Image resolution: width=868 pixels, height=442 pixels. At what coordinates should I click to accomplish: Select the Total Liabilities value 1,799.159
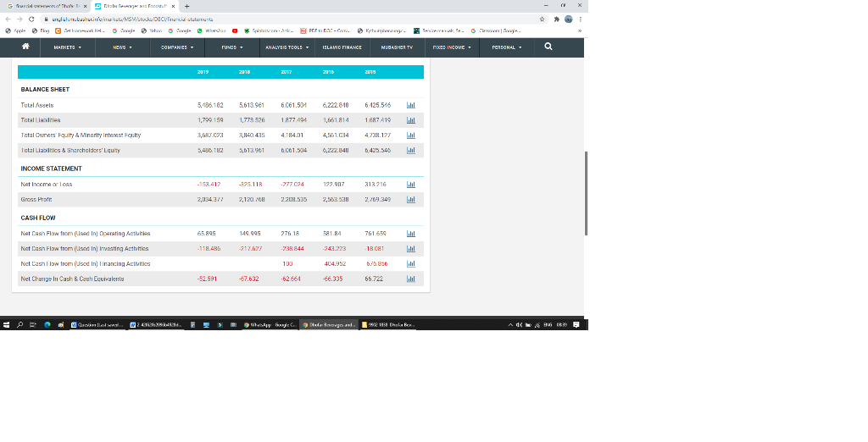pos(210,120)
